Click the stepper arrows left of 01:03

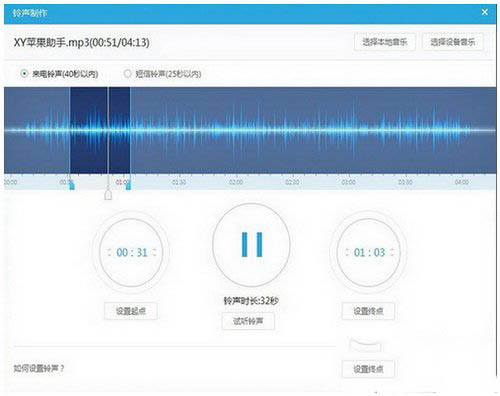pyautogui.click(x=347, y=252)
